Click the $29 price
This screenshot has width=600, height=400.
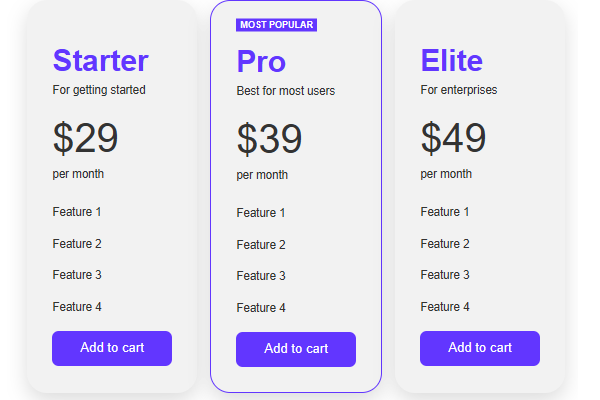(x=85, y=138)
